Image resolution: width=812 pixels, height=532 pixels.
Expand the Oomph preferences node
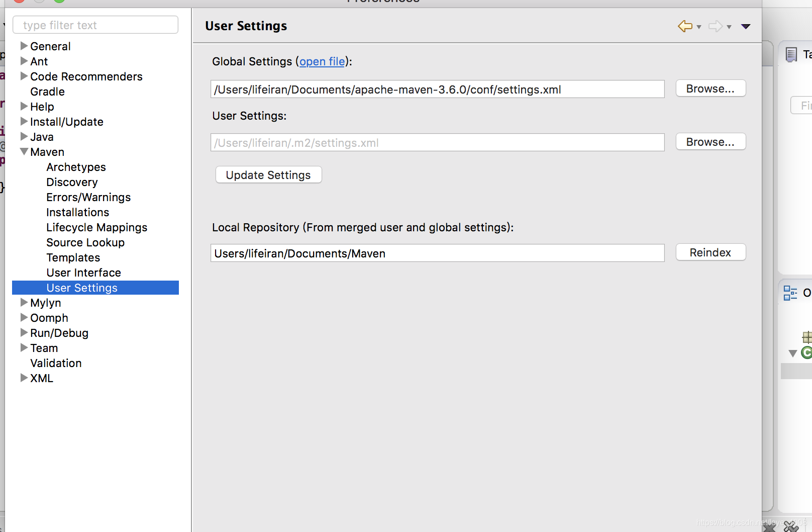tap(24, 317)
